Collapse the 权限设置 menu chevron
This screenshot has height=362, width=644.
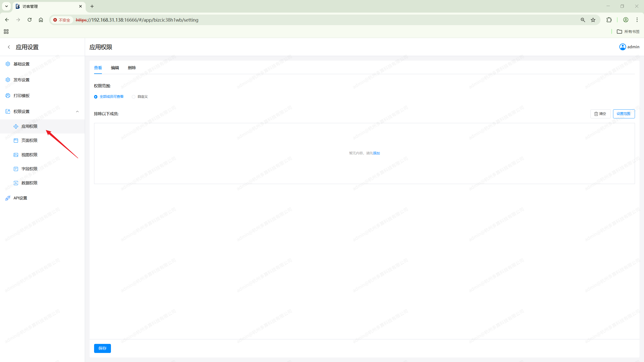(77, 111)
